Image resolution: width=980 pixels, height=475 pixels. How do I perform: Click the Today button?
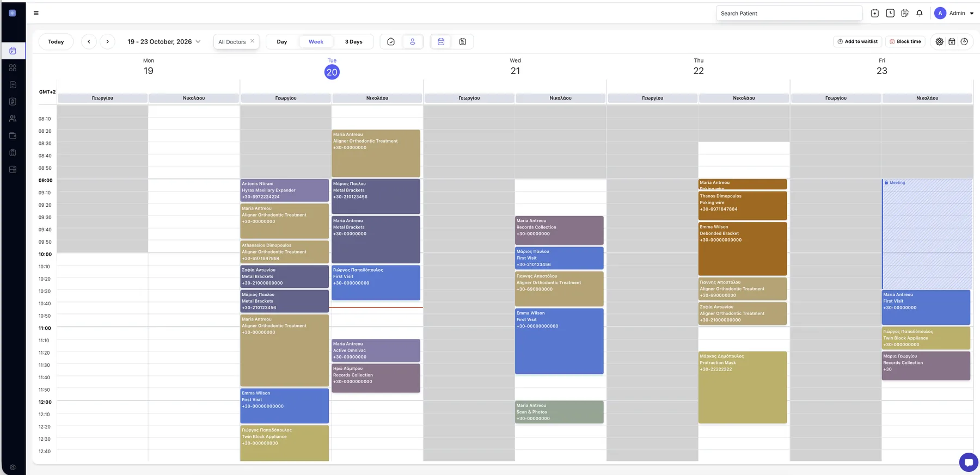point(56,41)
